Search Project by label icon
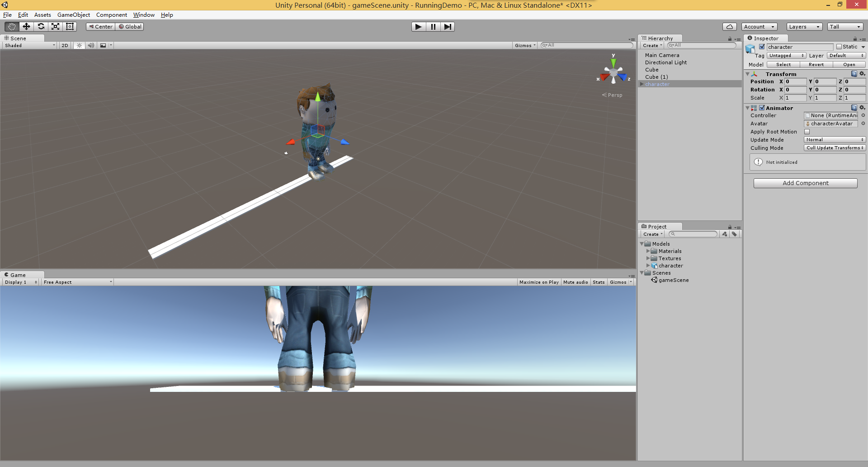Image resolution: width=868 pixels, height=467 pixels. click(734, 234)
